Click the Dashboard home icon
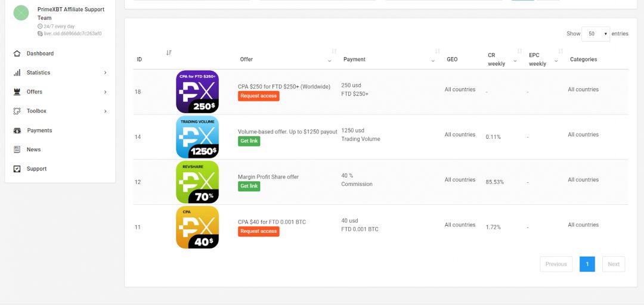The image size is (644, 305). 17,54
